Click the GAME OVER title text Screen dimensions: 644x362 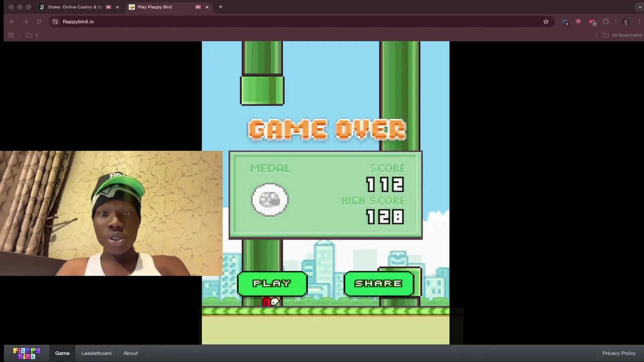point(327,130)
